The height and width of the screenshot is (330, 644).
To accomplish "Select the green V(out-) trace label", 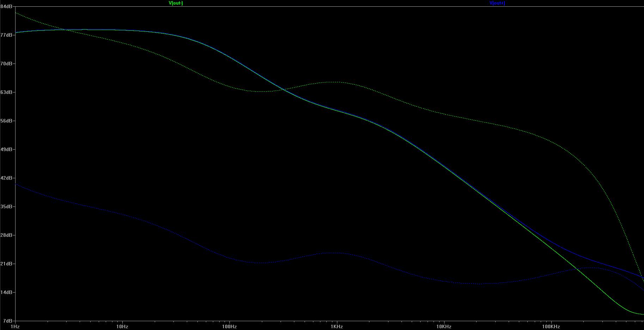I will 176,3.
